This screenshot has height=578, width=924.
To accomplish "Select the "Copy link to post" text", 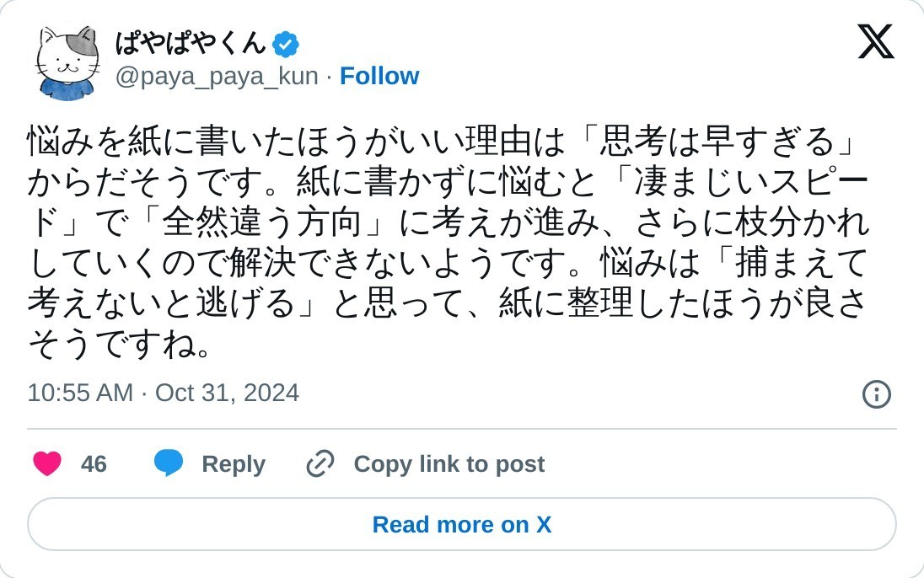I will 449,464.
